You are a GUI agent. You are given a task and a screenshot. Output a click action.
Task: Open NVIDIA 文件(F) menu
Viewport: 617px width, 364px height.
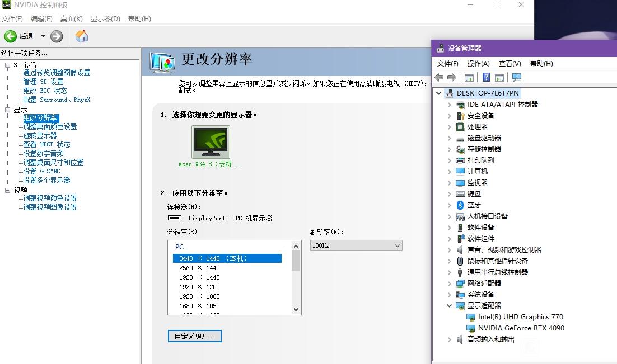[12, 19]
